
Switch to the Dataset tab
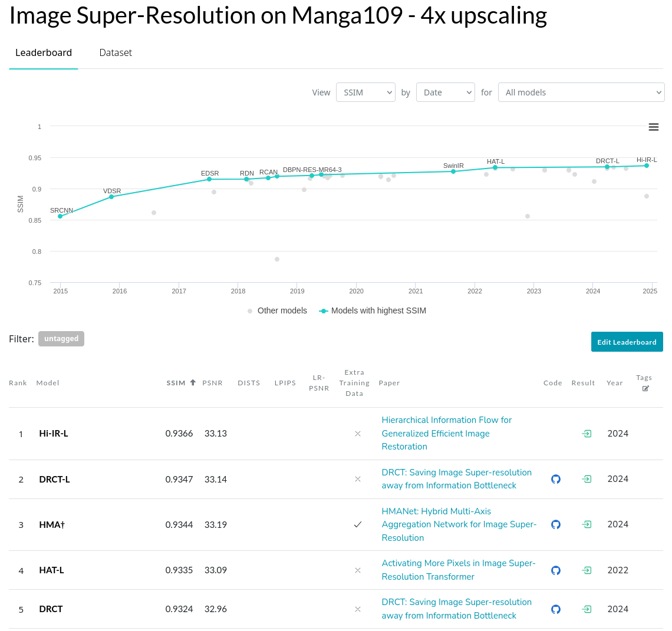[116, 52]
